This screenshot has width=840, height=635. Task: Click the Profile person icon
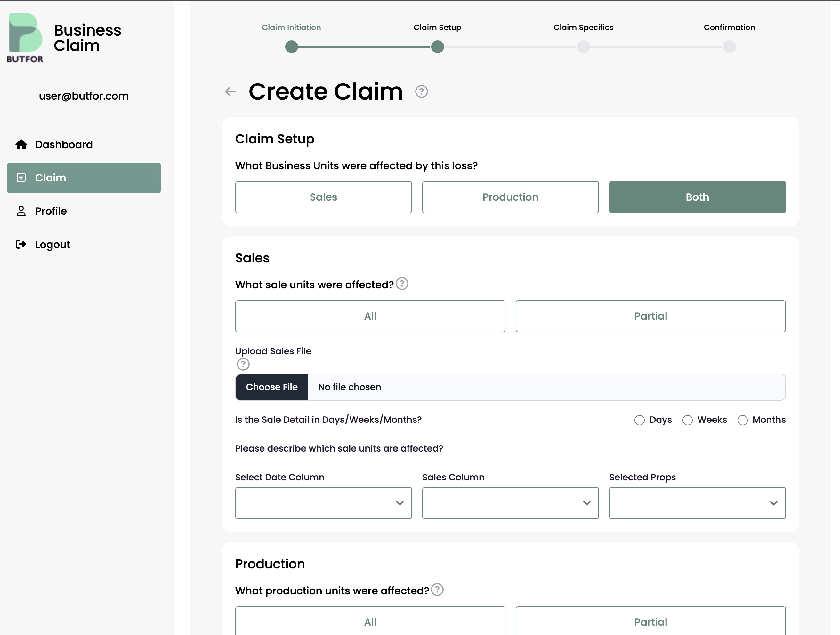click(21, 211)
